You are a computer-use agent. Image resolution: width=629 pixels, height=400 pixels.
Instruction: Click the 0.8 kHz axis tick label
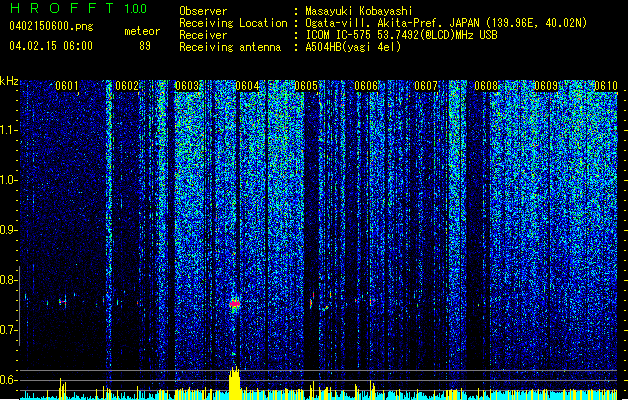(x=8, y=280)
